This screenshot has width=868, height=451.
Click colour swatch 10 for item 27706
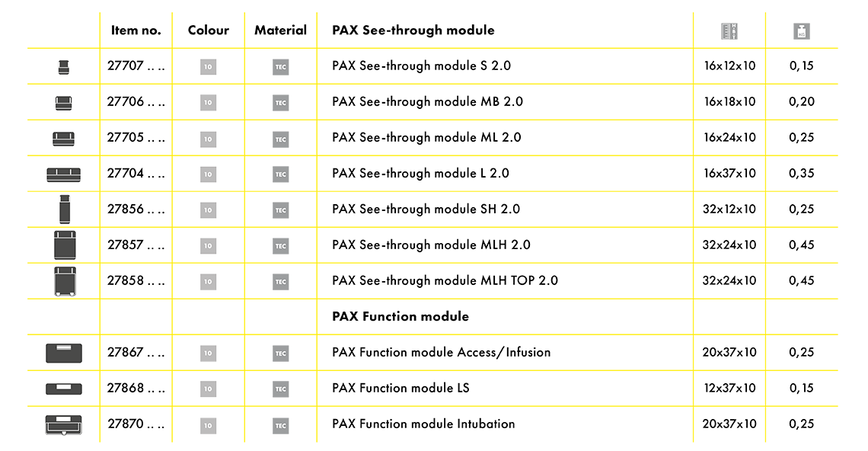click(208, 103)
